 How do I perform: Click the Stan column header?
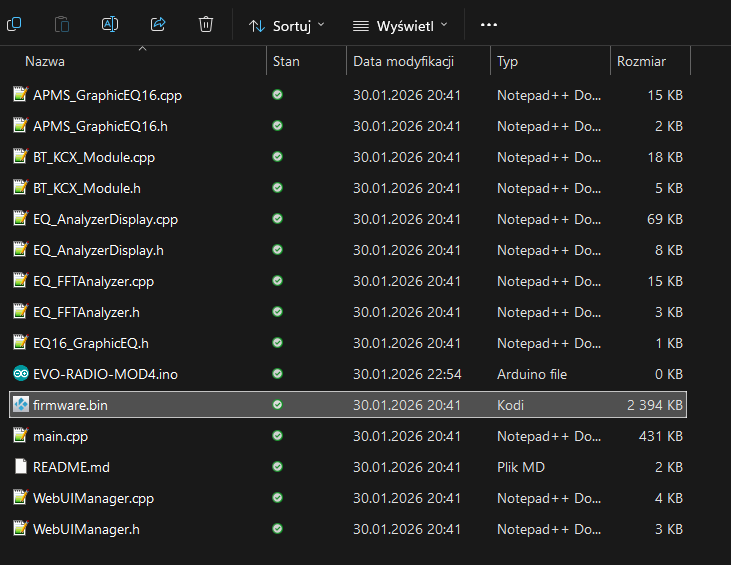coord(286,61)
